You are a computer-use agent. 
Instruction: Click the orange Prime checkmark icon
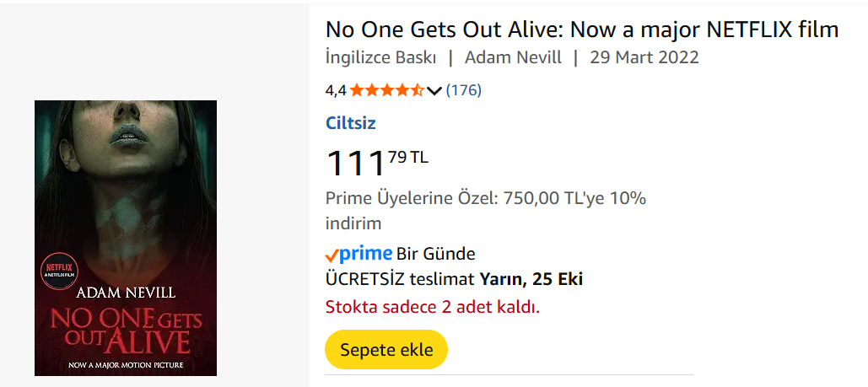pyautogui.click(x=332, y=255)
